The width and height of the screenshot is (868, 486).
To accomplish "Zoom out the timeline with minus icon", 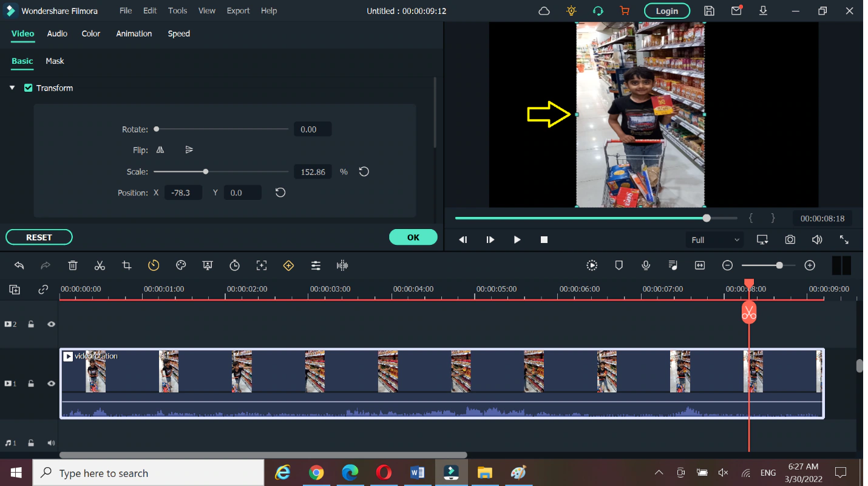I will tap(727, 265).
